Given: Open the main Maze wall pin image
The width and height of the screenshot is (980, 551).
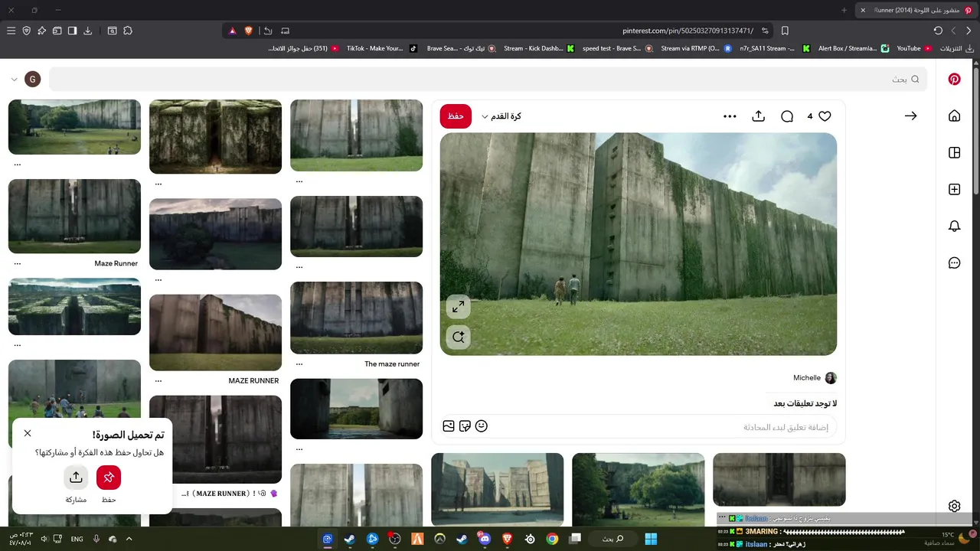Looking at the screenshot, I should [x=639, y=244].
